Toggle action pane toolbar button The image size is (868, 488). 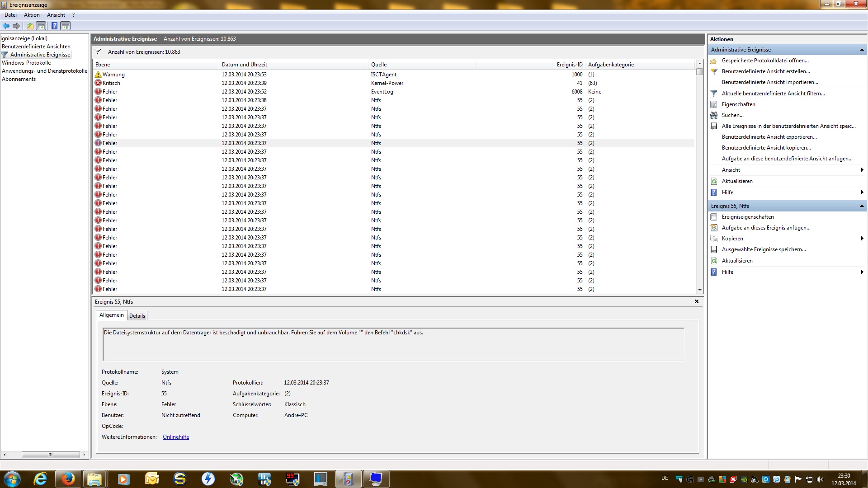[x=66, y=26]
